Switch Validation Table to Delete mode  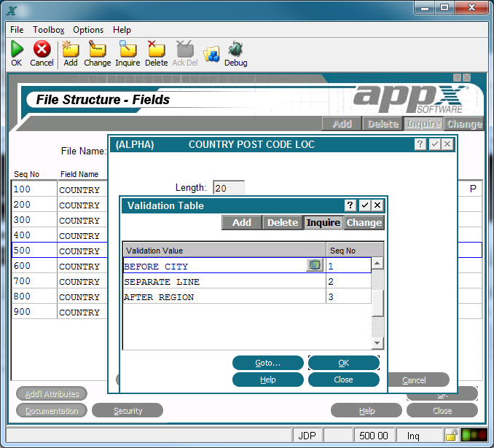click(x=283, y=222)
